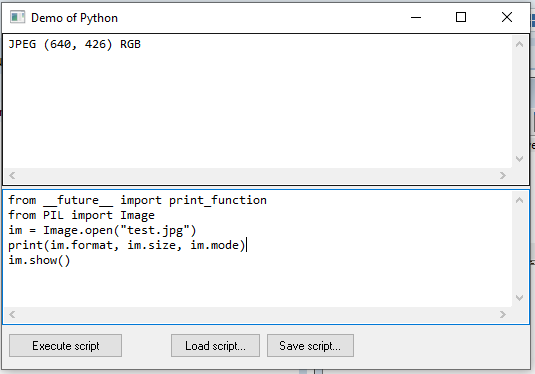535x374 pixels.
Task: Click the Demo of Python window icon
Action: click(x=17, y=17)
